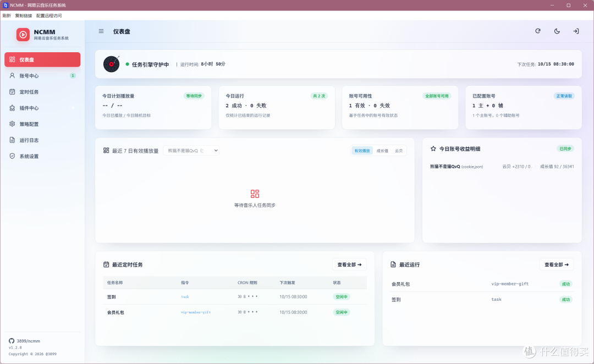Click the vinyl record icon in the engine status bar
Viewport: 594px width, 364px height.
point(111,64)
